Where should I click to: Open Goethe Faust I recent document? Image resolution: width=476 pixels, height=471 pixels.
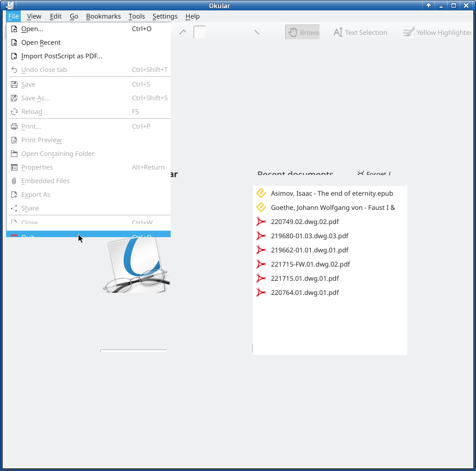pyautogui.click(x=333, y=208)
